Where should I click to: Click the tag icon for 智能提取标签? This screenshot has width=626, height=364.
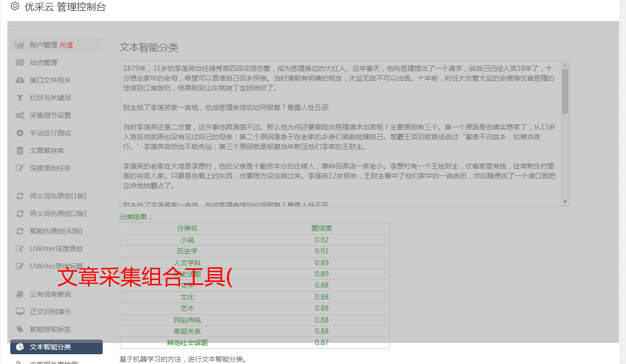(x=20, y=329)
